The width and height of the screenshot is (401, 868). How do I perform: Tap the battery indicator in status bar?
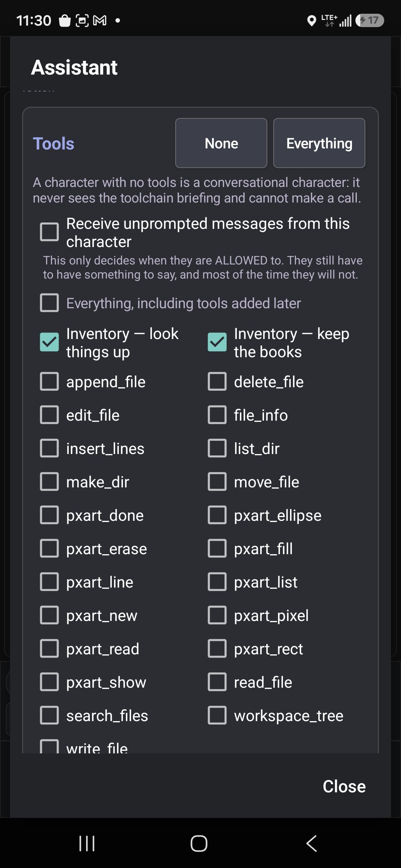coord(370,20)
